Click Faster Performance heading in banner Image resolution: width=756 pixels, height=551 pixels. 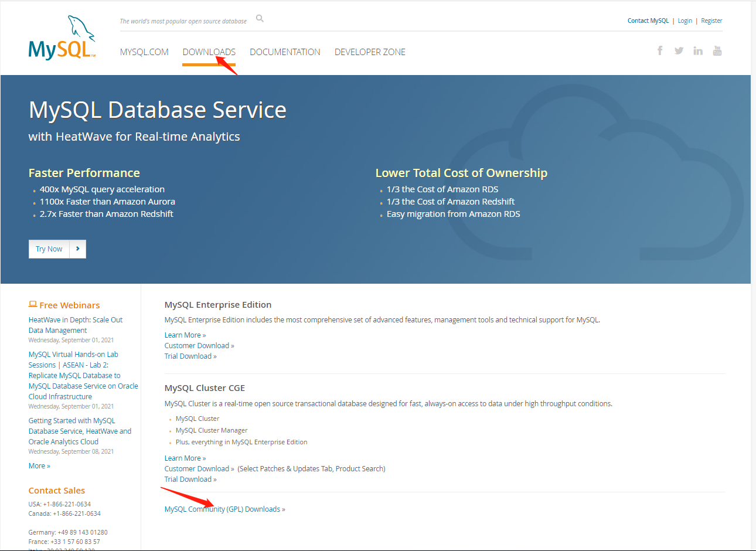point(84,173)
